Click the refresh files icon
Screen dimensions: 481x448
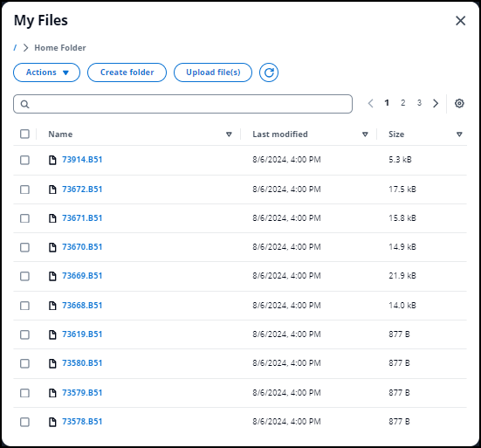point(269,72)
